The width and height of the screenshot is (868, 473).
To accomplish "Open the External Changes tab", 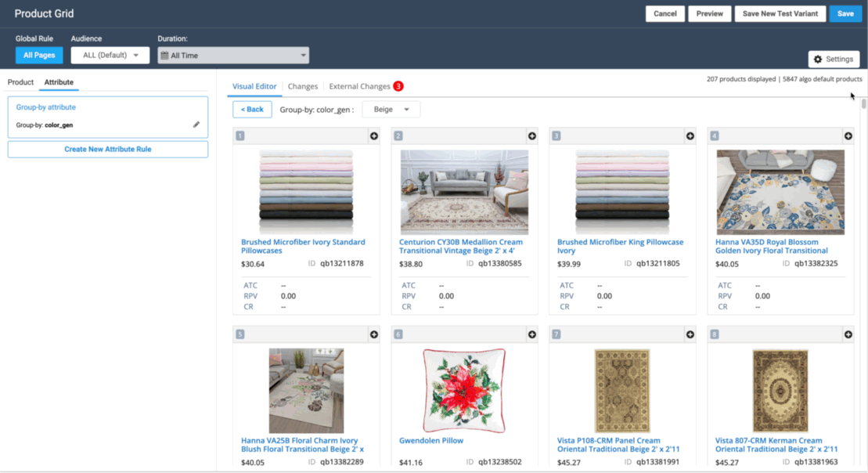I will (360, 86).
